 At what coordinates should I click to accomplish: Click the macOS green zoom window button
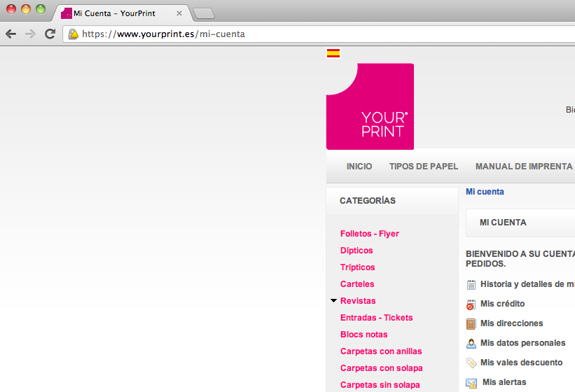(41, 9)
